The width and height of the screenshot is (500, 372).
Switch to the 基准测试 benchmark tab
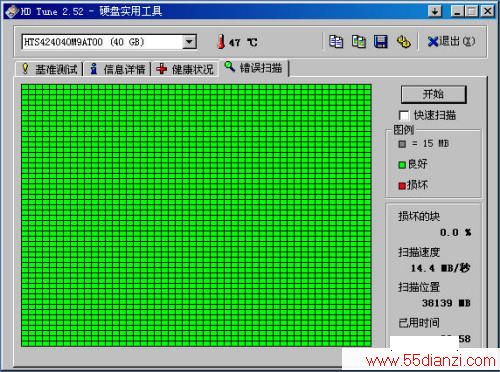pyautogui.click(x=49, y=69)
